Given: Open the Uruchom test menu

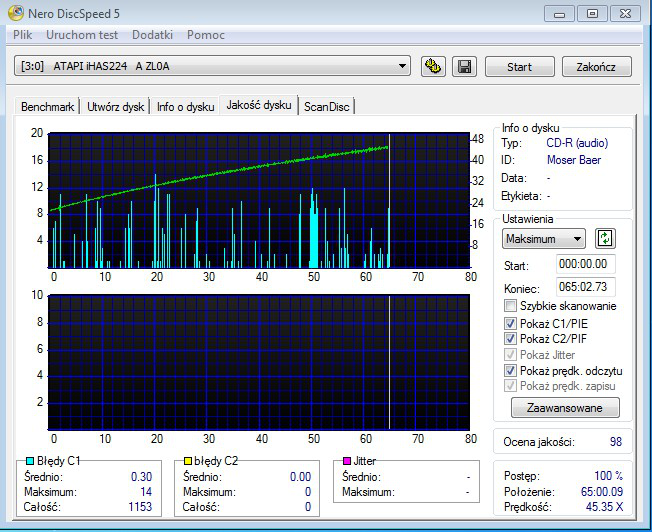Looking at the screenshot, I should [x=82, y=35].
